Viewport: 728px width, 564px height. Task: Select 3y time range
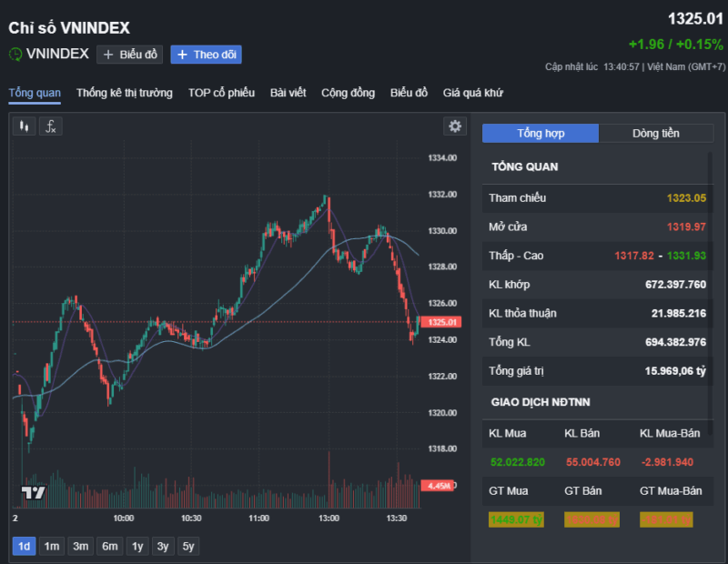point(163,547)
